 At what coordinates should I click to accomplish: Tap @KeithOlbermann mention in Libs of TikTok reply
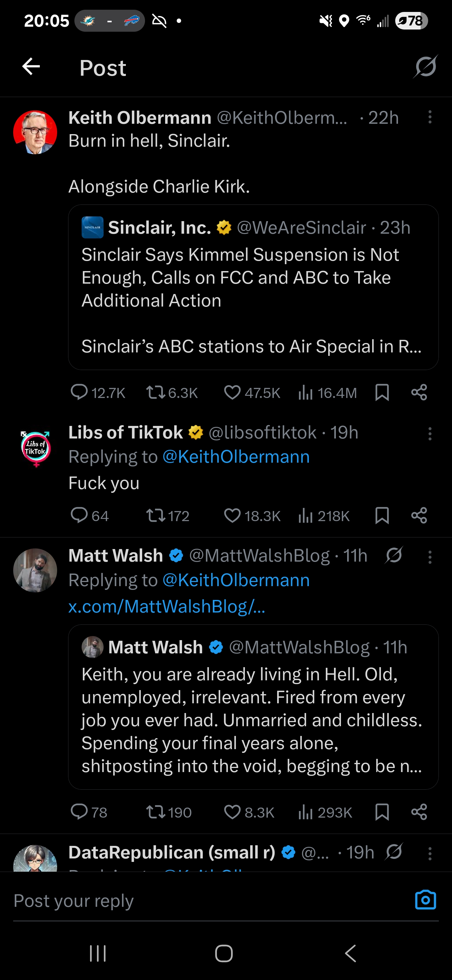(236, 456)
